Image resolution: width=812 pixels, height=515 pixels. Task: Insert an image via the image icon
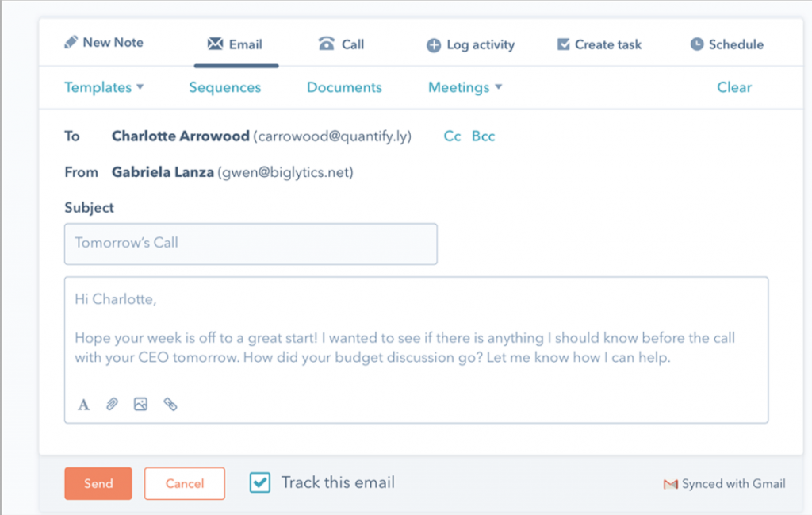[x=140, y=404]
